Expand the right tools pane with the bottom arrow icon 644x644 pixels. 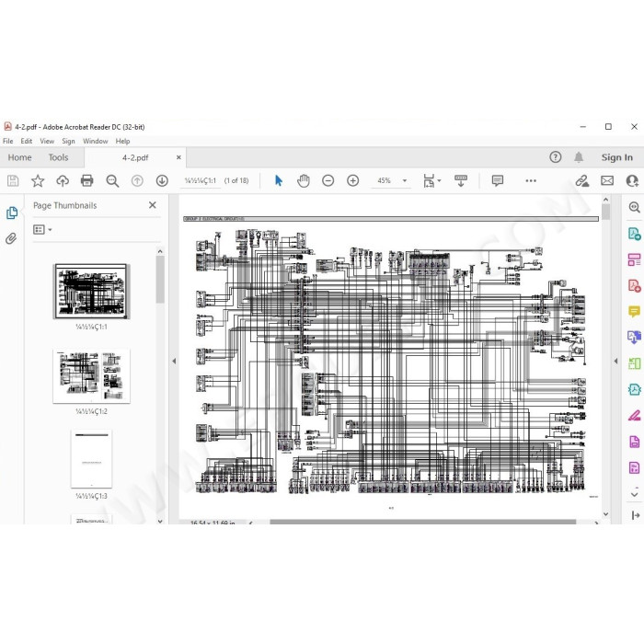[x=636, y=515]
